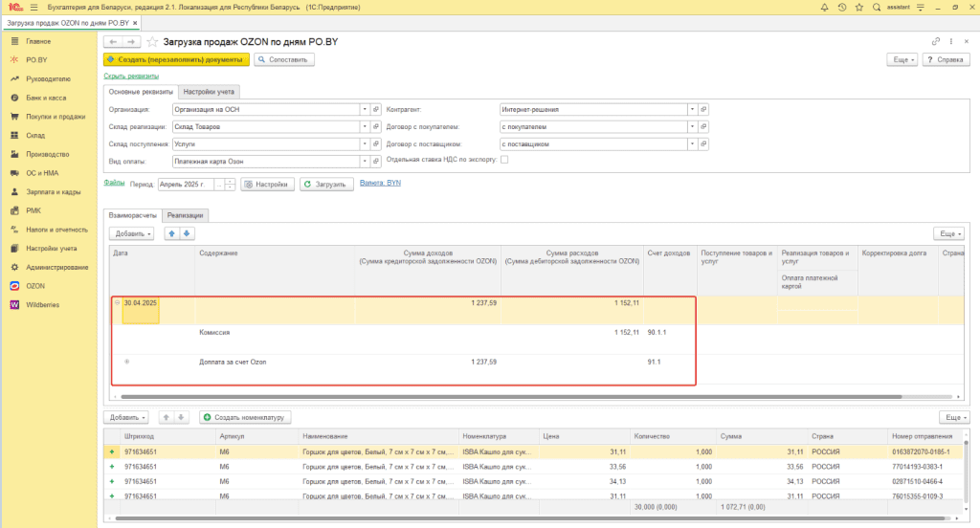Select row with shipment 0163872070-0185-1
Screen dimensions: 980x528
[534, 451]
